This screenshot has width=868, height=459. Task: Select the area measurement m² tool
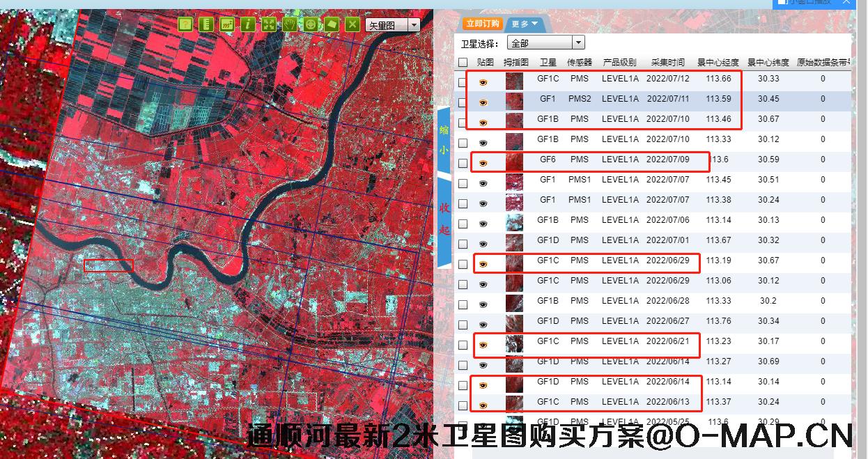(x=226, y=24)
